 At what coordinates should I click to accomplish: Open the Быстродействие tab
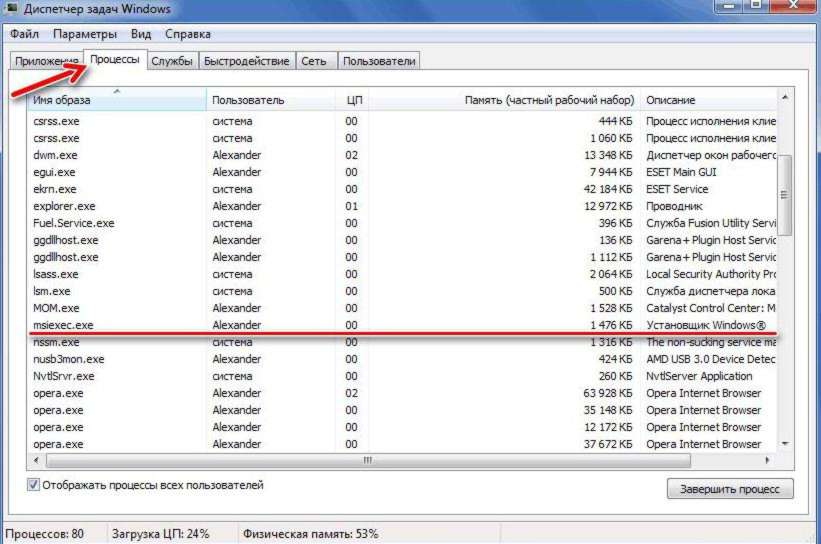pos(247,61)
